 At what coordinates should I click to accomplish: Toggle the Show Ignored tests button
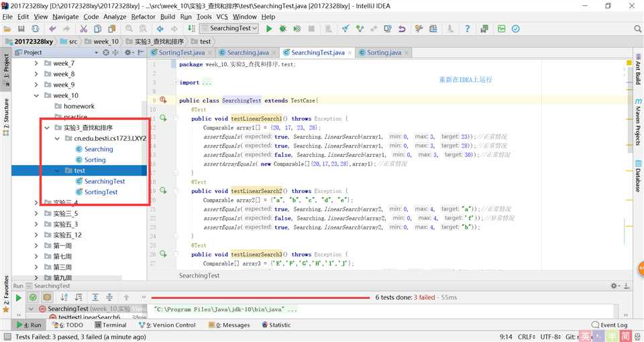pos(47,297)
